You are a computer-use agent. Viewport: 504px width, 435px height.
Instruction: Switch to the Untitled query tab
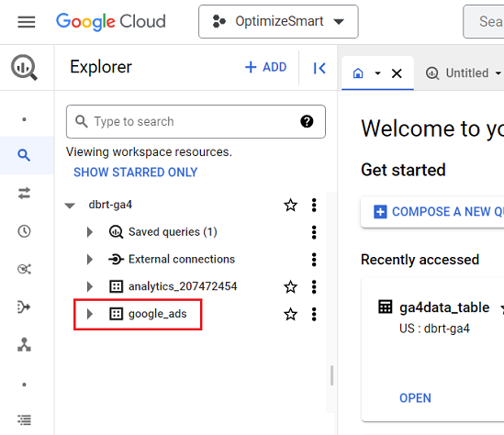tap(463, 73)
